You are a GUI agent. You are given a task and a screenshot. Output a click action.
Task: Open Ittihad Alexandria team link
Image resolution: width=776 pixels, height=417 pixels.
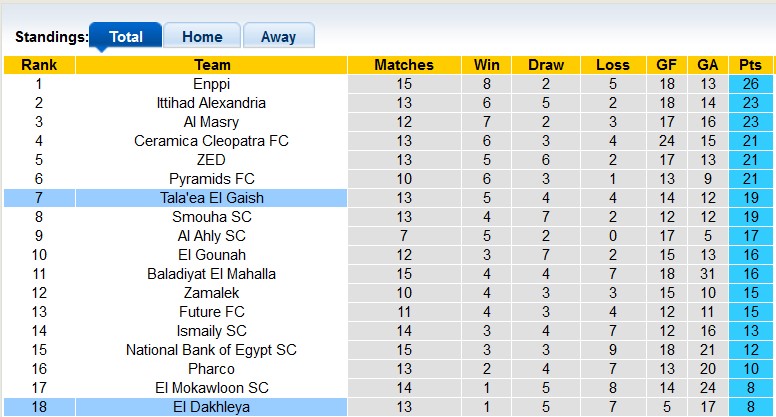(211, 103)
